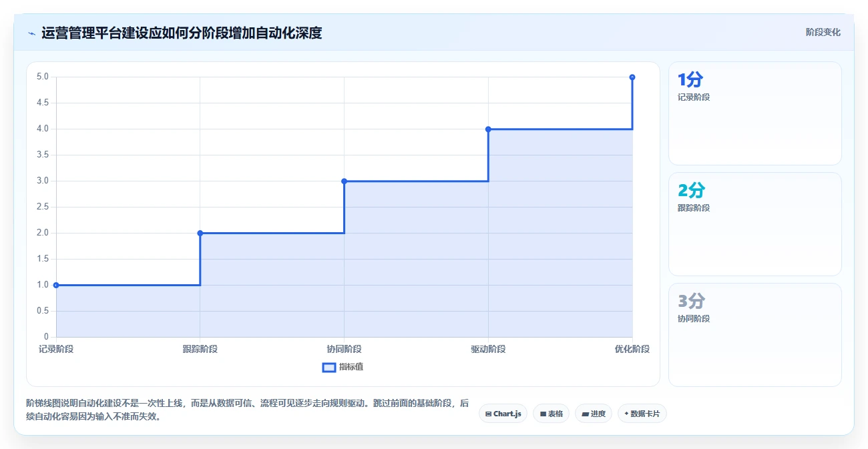868x449 pixels.
Task: Toggle the 指标值 legend item
Action: 343,367
